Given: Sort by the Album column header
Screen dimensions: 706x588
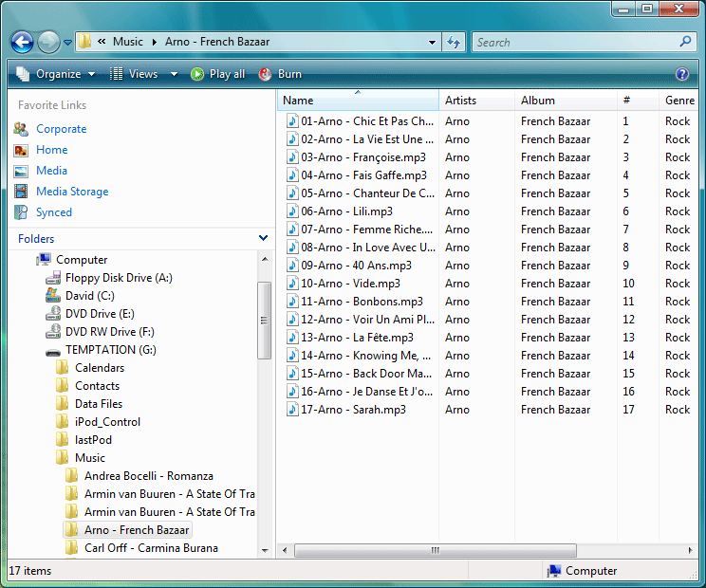Looking at the screenshot, I should [566, 101].
